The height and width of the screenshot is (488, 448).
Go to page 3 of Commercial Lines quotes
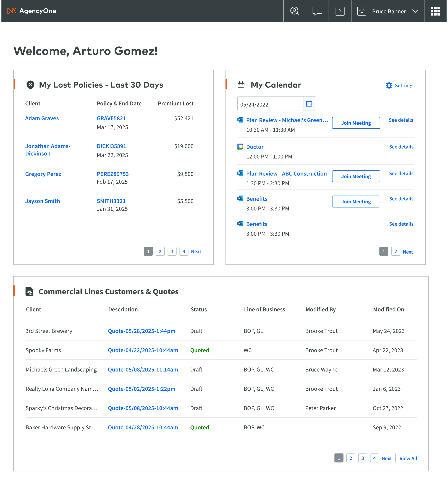tap(362, 458)
